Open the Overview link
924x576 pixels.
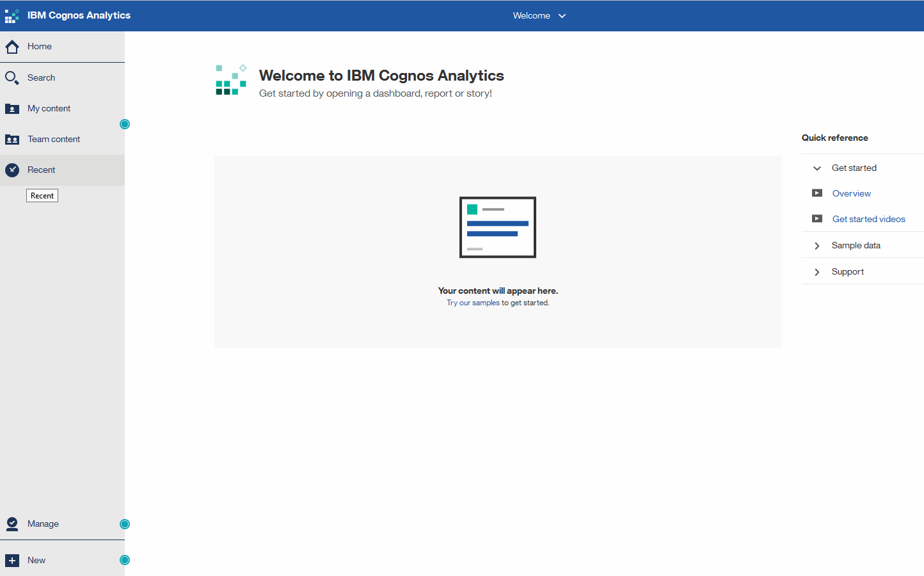[851, 193]
